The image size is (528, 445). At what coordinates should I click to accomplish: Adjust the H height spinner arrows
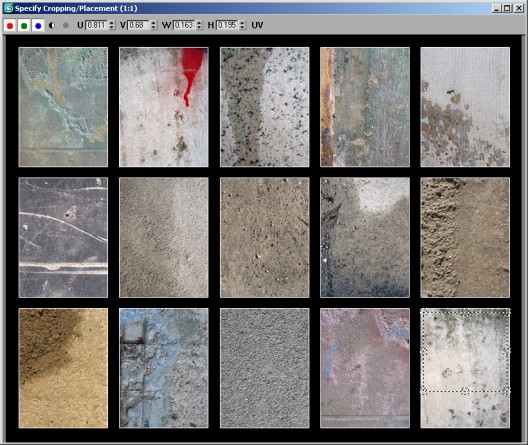click(x=243, y=25)
